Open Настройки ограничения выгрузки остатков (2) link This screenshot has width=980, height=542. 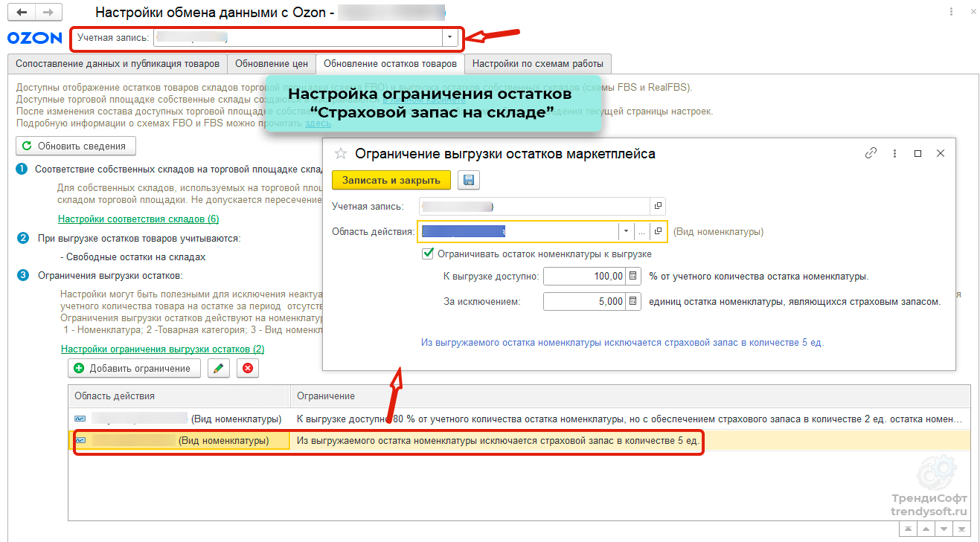click(x=162, y=349)
